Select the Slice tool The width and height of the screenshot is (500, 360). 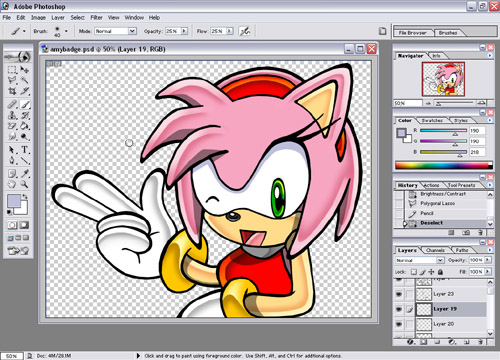tap(24, 91)
